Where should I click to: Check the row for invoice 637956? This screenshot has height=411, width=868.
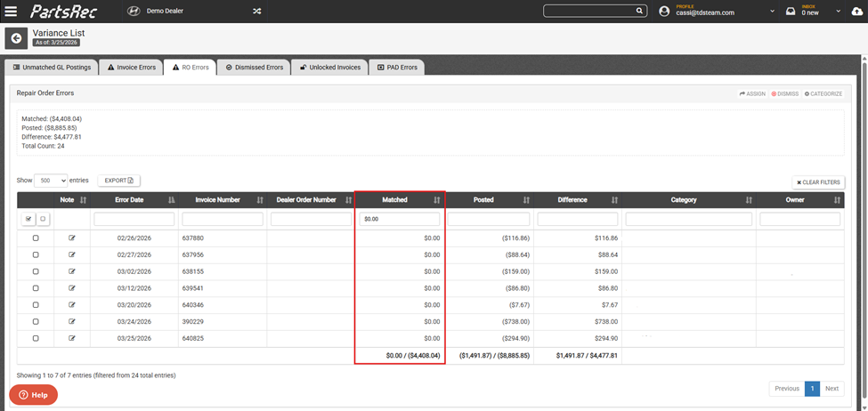pyautogui.click(x=36, y=254)
